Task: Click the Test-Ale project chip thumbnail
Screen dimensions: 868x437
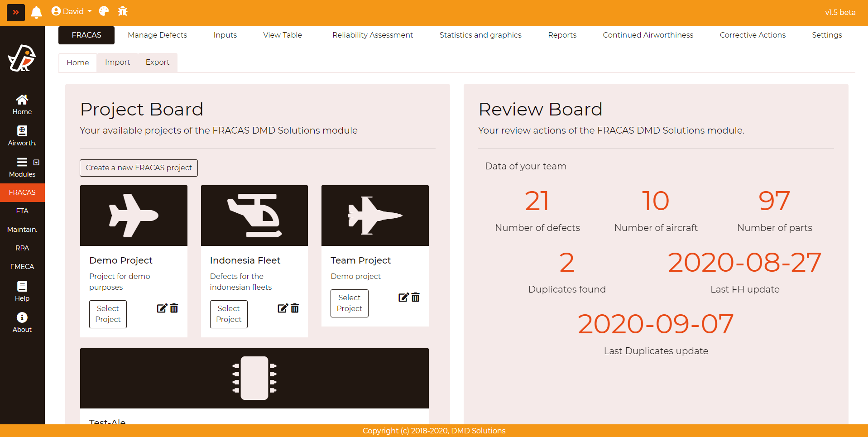Action: click(x=254, y=378)
